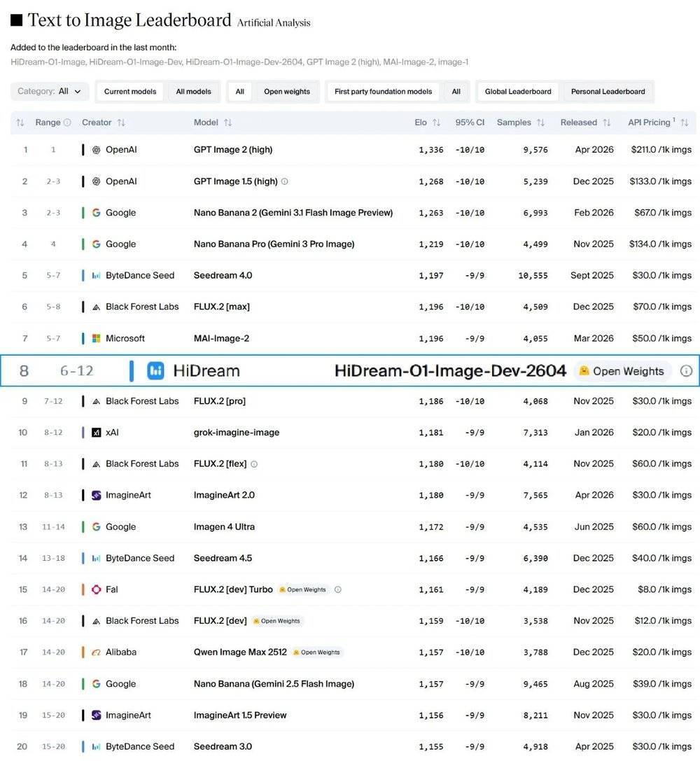Screen dimensions: 700x761
Task: Open the GPT Image 2 (high) model
Action: [x=233, y=150]
